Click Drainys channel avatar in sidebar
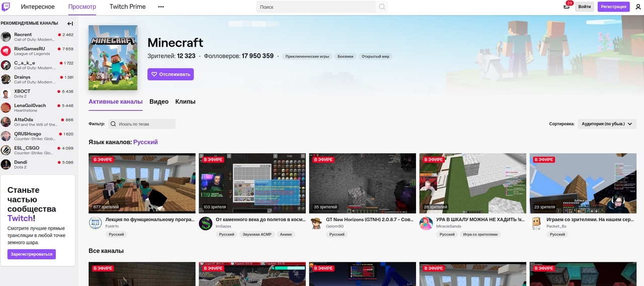The width and height of the screenshot is (644, 286). (x=6, y=79)
